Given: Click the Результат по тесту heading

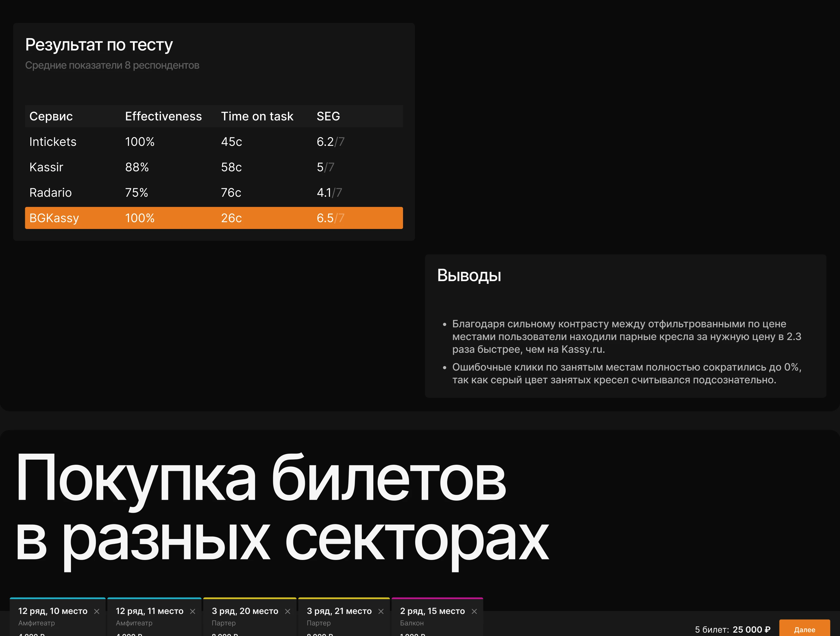Looking at the screenshot, I should (x=99, y=45).
